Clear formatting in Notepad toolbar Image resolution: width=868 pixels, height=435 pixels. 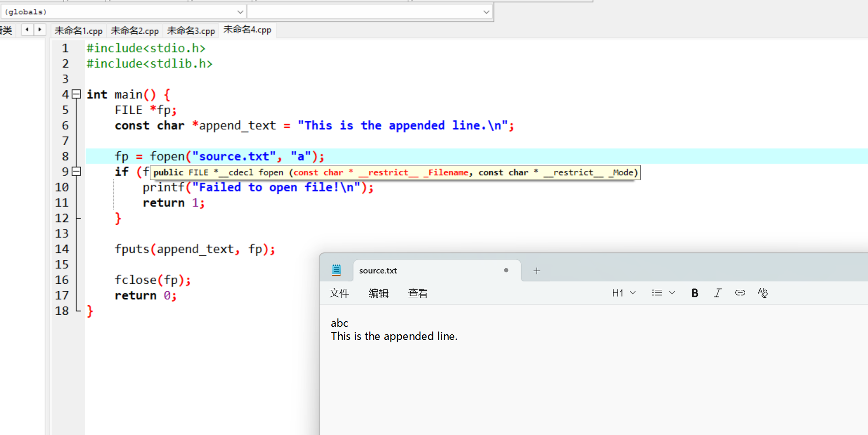coord(763,293)
